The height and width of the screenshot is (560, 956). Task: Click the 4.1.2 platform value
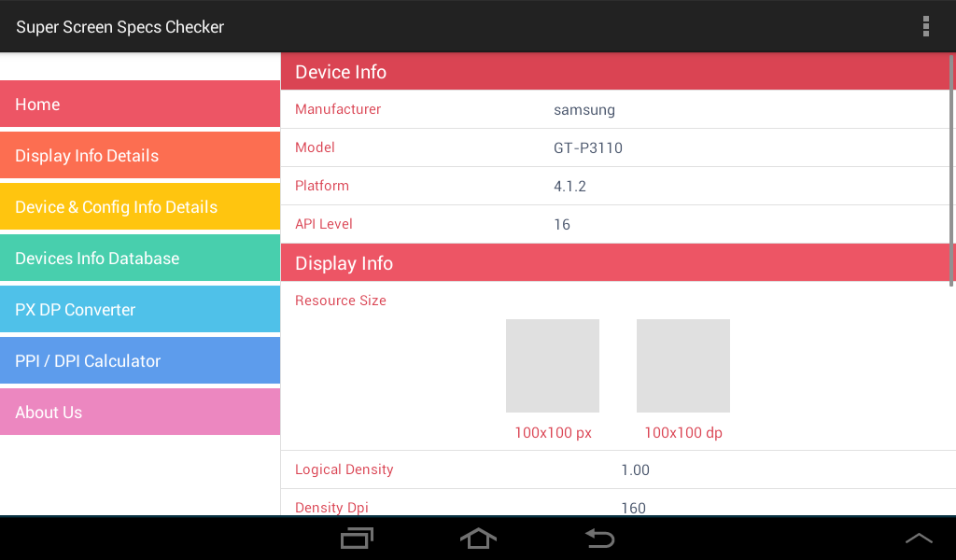[x=569, y=187]
